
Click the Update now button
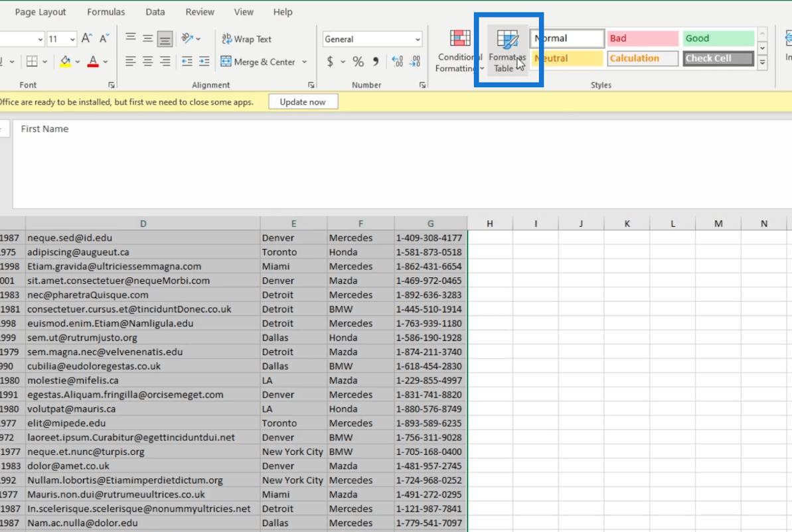[303, 102]
